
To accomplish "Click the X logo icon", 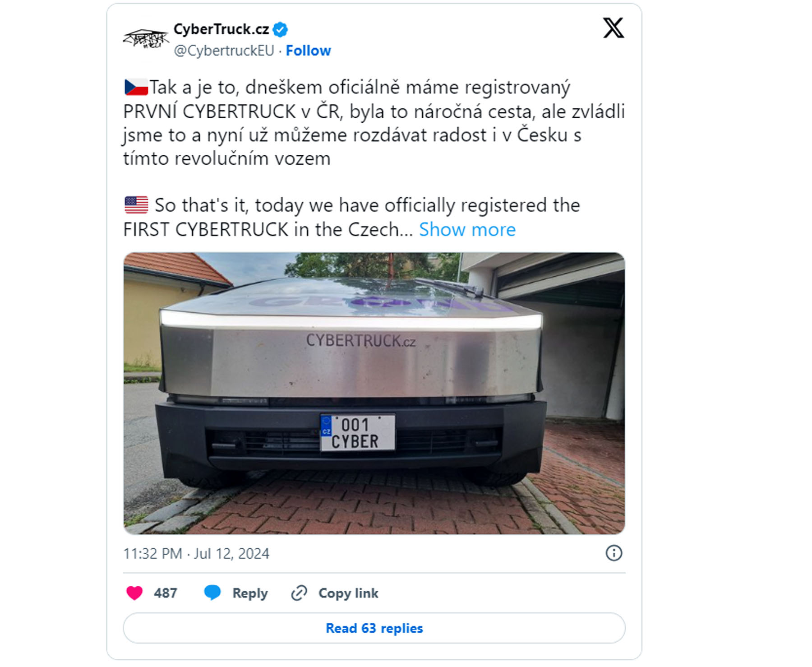I will tap(614, 28).
